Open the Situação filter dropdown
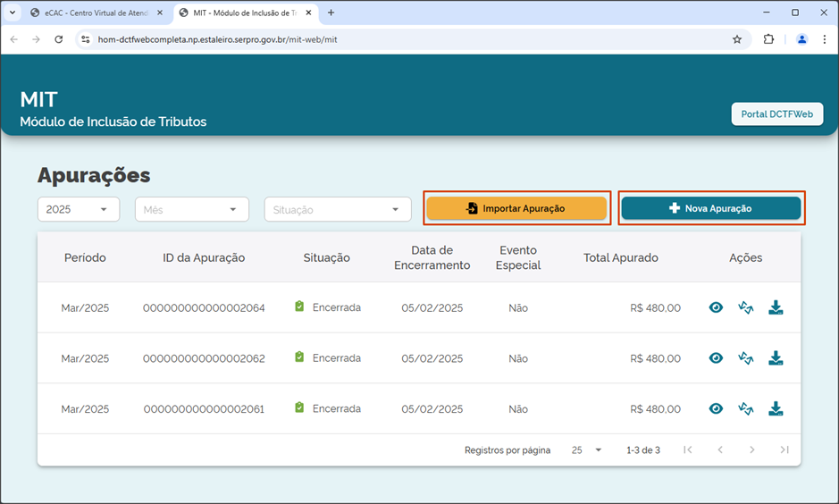 pyautogui.click(x=338, y=209)
